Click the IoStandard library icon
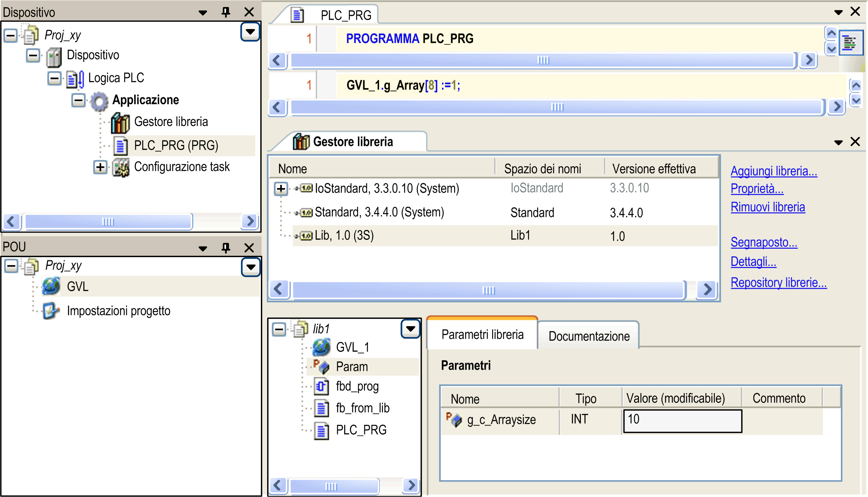This screenshot has height=497, width=868. [x=304, y=188]
